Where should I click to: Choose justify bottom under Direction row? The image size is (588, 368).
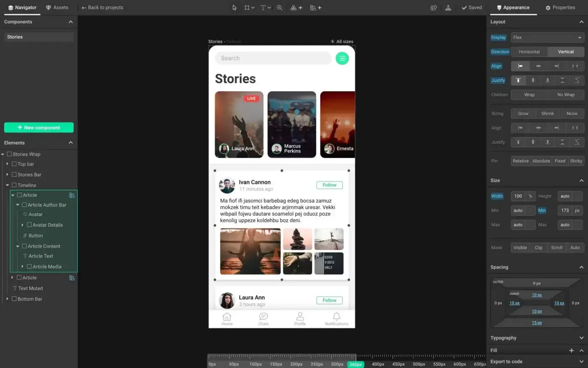point(548,80)
